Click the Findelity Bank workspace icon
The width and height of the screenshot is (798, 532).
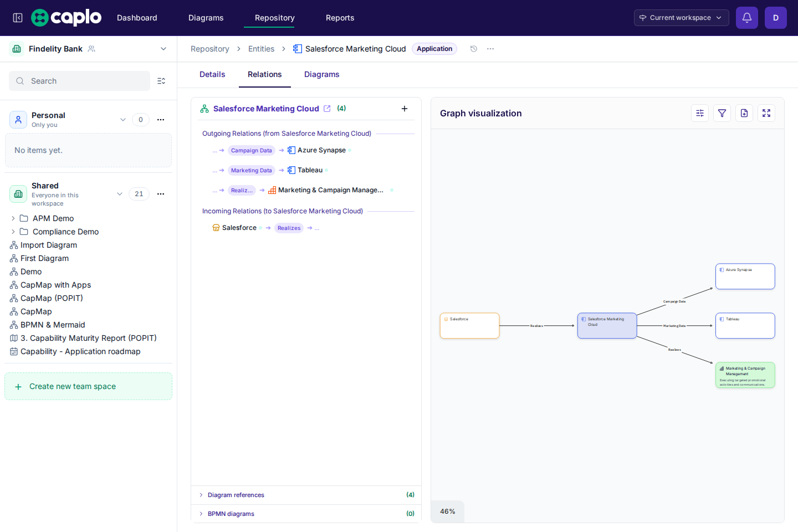tap(17, 49)
